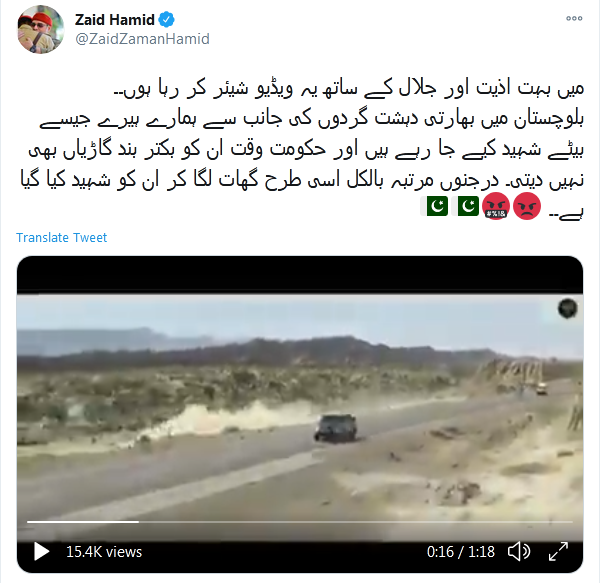Open the tweet's three-dot more options menu
This screenshot has width=600, height=583.
(574, 18)
